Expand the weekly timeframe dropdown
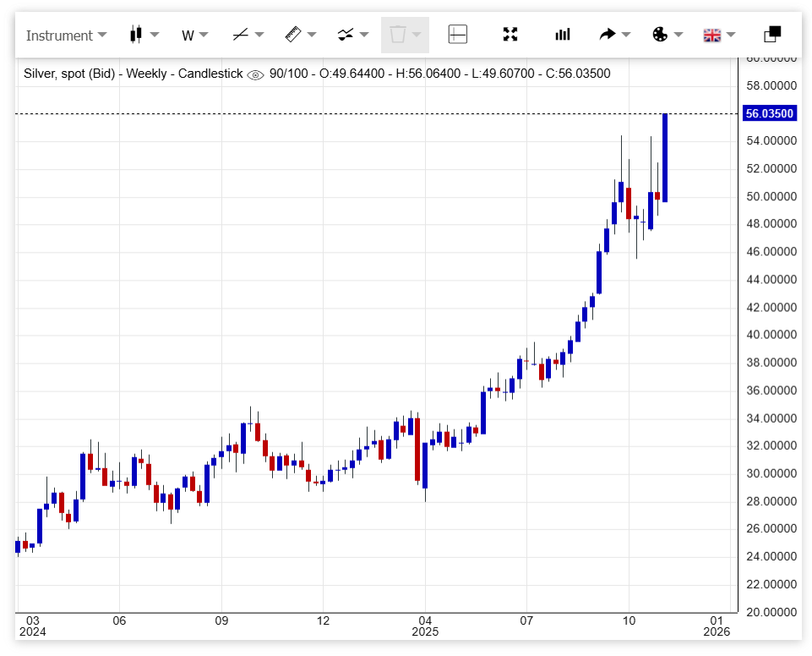Screen dimensions: 812x656 (x=194, y=35)
